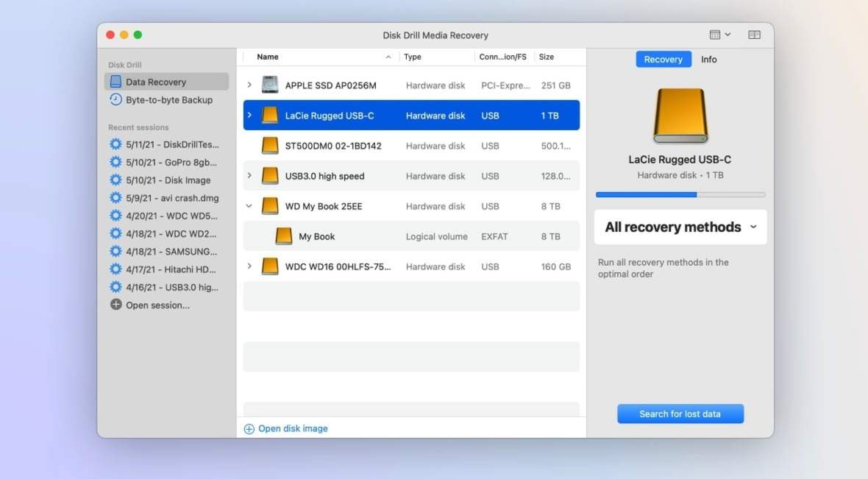Open the 4/17/21 - Hitachi HD... session
Viewport: 868px width, 479px height.
171,269
